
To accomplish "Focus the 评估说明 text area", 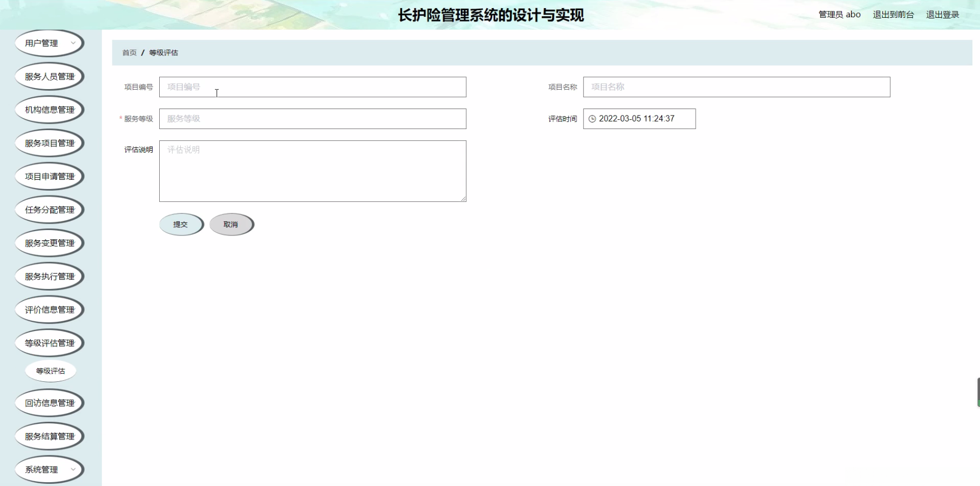I will click(x=312, y=171).
